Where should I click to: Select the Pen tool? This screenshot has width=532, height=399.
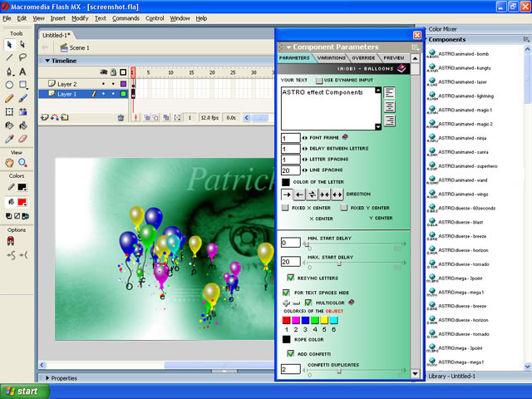pyautogui.click(x=9, y=71)
